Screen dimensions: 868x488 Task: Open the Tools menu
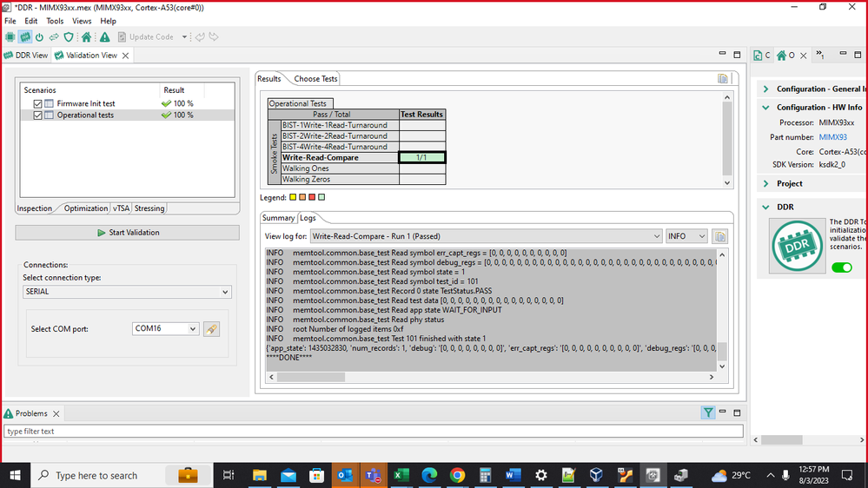55,21
